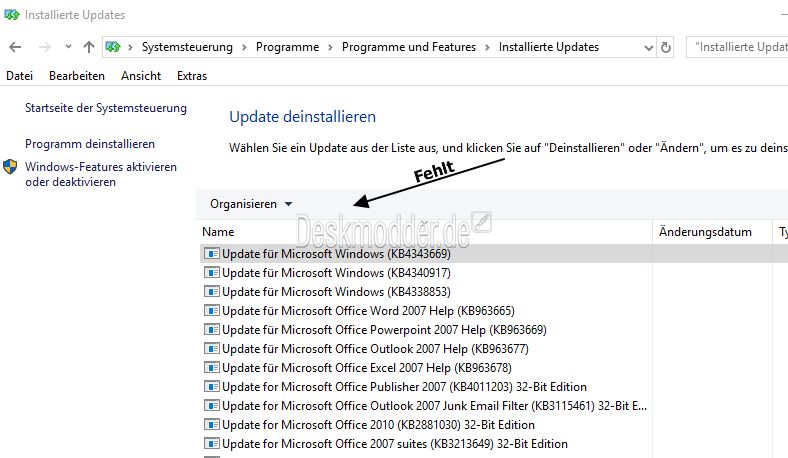Open Windows-Features aktivieren oder deaktivieren

pyautogui.click(x=101, y=174)
